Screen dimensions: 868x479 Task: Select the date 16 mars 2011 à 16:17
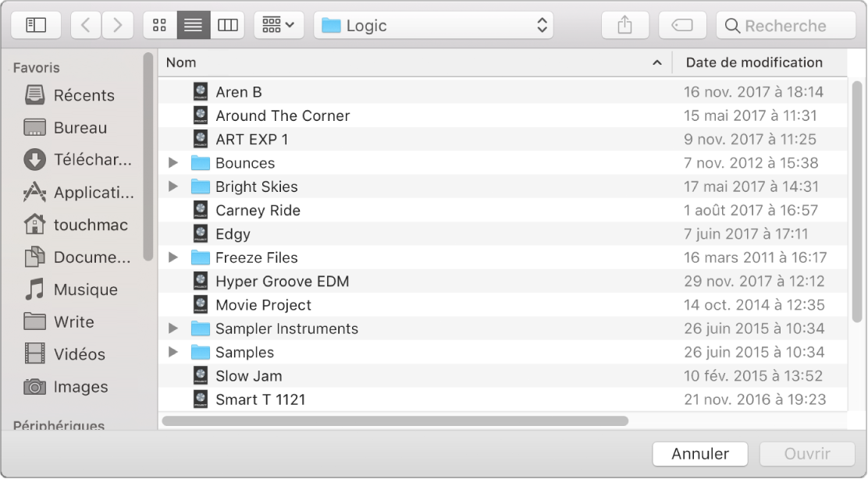click(x=755, y=257)
